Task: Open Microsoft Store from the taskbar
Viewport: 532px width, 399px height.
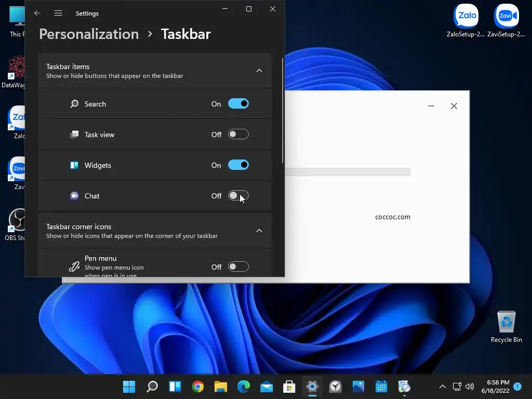Action: click(289, 387)
